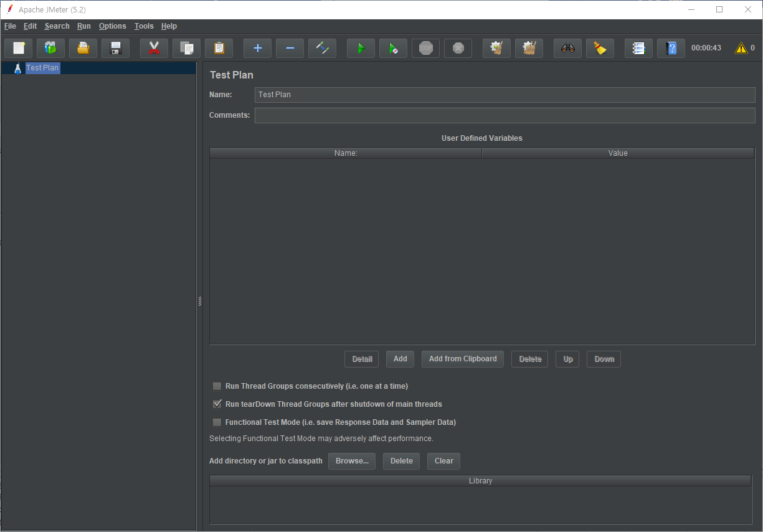763x532 pixels.
Task: Save the test plan with floppy icon
Action: (x=116, y=48)
